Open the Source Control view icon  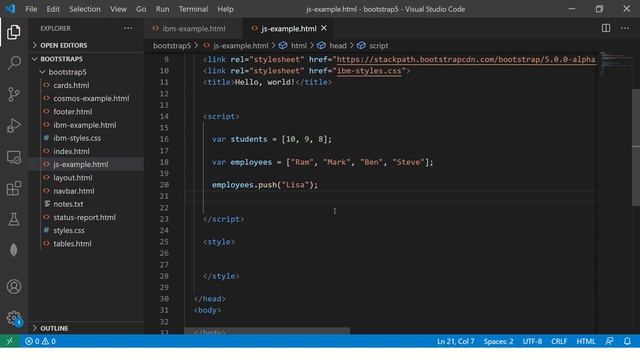tap(13, 94)
